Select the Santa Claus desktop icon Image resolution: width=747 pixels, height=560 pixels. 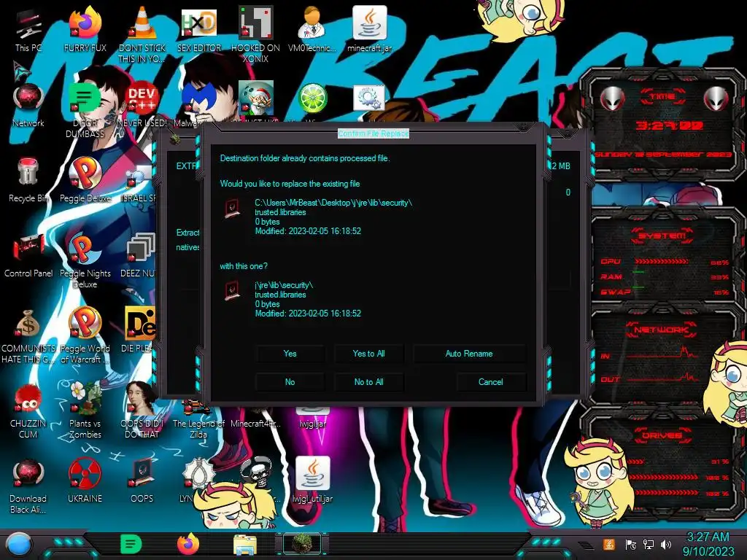point(256,98)
